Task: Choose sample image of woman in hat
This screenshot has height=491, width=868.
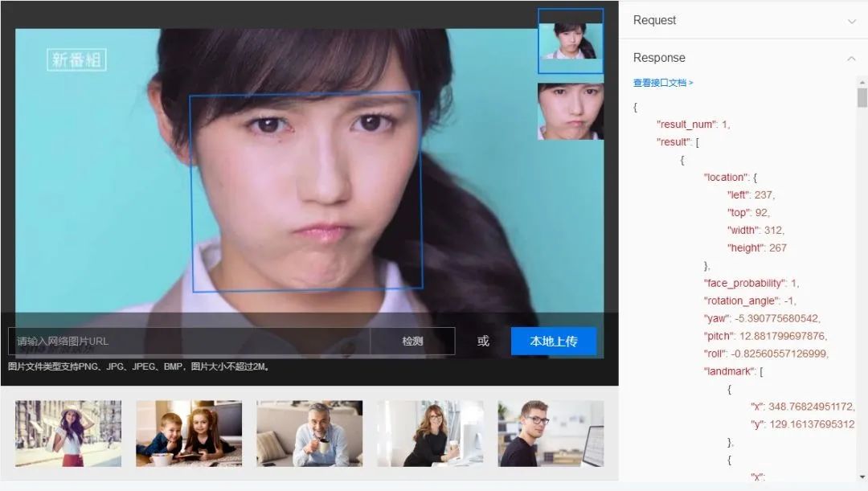Action: [x=68, y=433]
